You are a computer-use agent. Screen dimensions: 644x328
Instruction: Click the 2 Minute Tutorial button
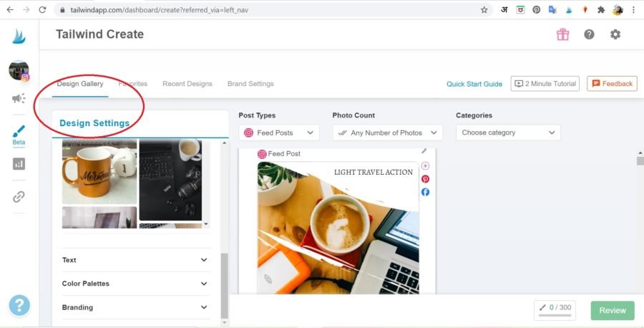pos(545,84)
